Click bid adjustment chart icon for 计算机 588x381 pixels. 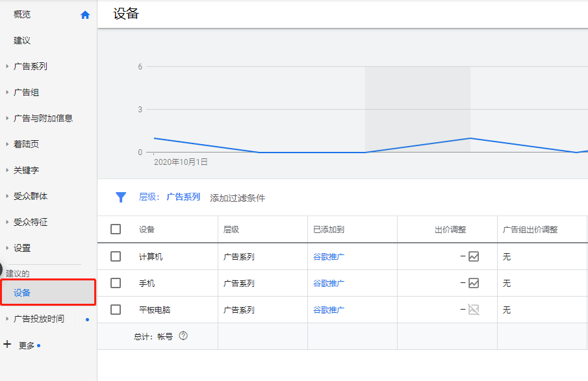[474, 256]
